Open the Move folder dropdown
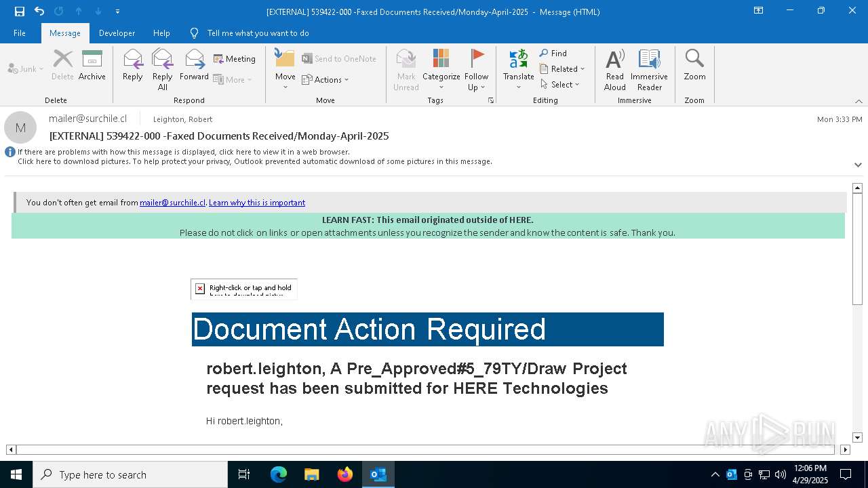This screenshot has width=868, height=488. coord(285,70)
